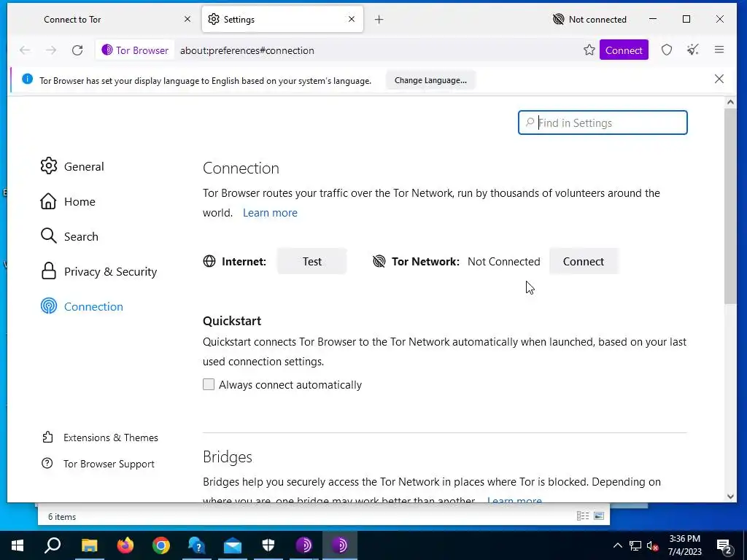Click the muted volume tray icon
Image resolution: width=747 pixels, height=560 pixels.
click(653, 545)
